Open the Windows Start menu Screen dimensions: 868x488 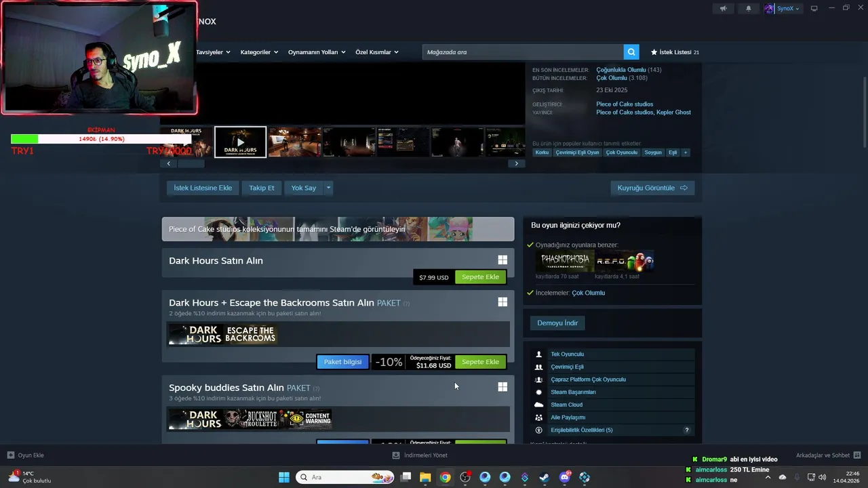(284, 477)
